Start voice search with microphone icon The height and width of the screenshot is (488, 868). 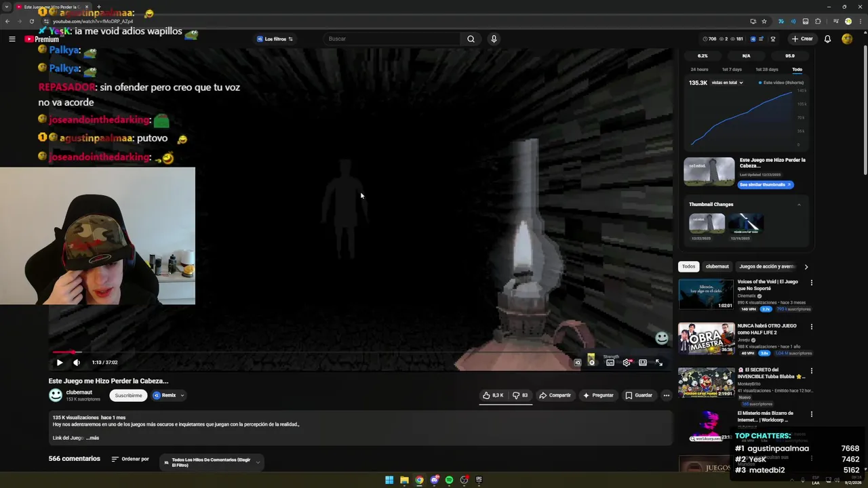(x=494, y=39)
